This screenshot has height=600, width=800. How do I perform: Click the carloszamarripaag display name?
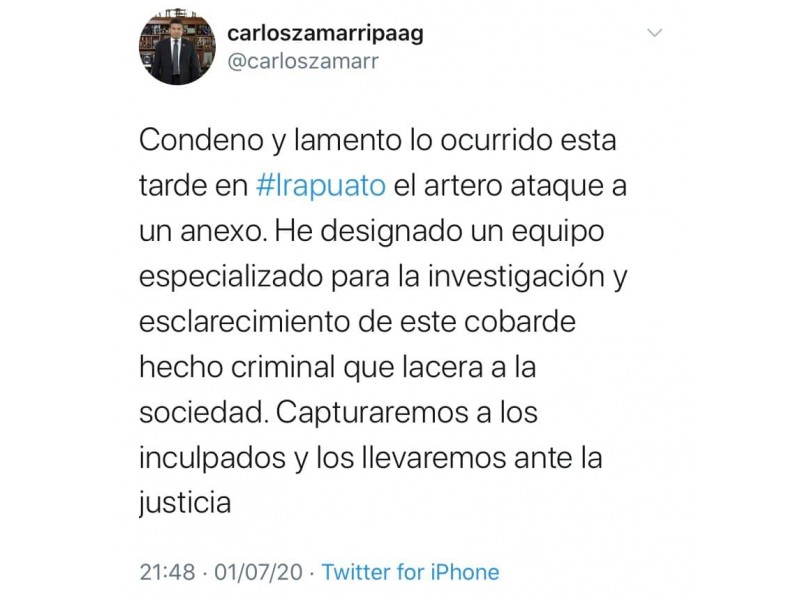pos(325,35)
